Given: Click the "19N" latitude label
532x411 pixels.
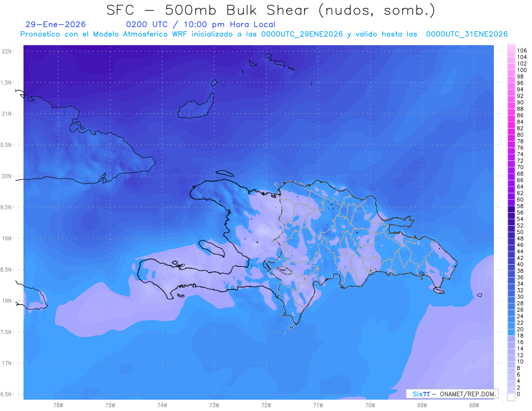Looking at the screenshot, I should 8,239.
